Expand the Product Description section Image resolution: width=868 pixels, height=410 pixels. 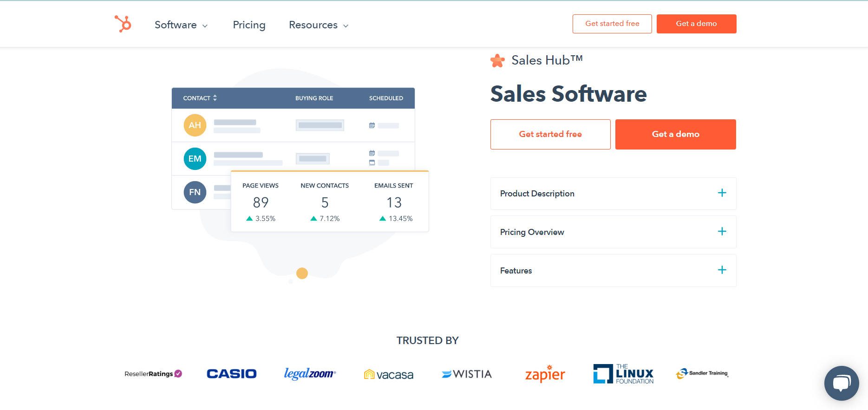tap(613, 194)
